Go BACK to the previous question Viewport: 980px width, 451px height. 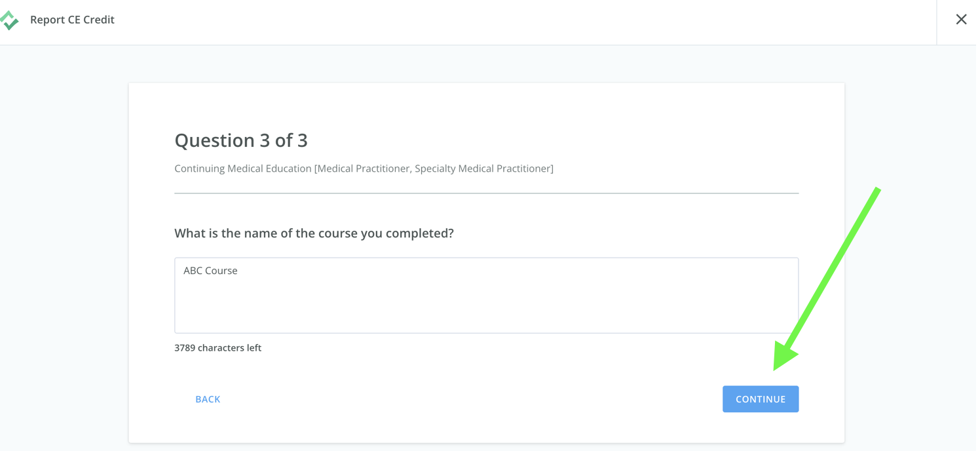pos(208,399)
